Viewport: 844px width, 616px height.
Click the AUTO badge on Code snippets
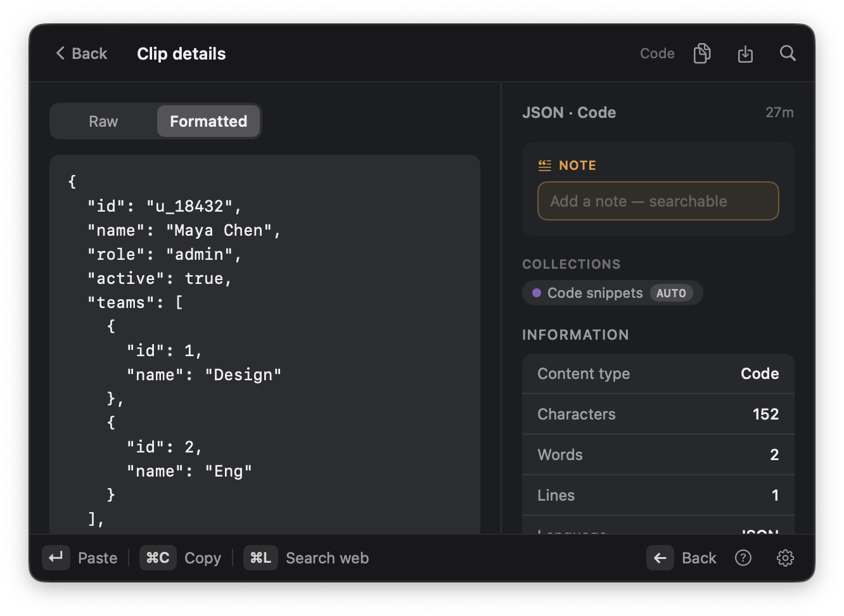[671, 293]
